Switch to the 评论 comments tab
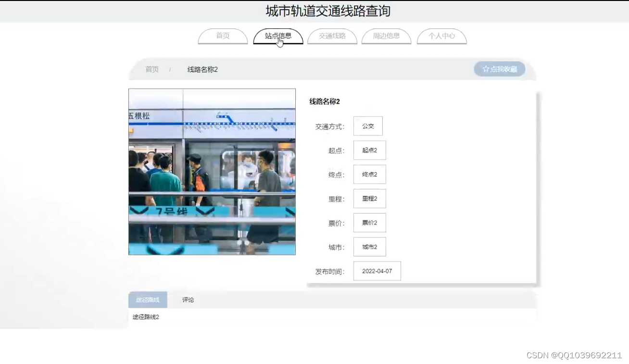 (188, 300)
